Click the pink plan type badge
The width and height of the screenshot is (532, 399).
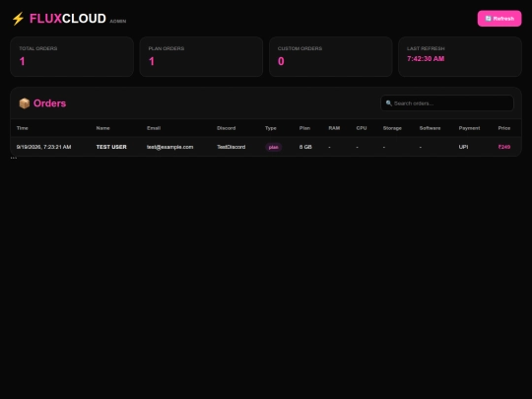[274, 147]
